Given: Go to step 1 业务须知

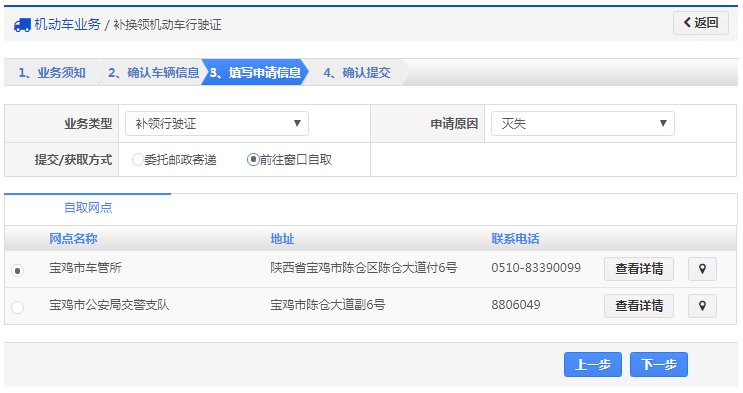Looking at the screenshot, I should coord(52,73).
